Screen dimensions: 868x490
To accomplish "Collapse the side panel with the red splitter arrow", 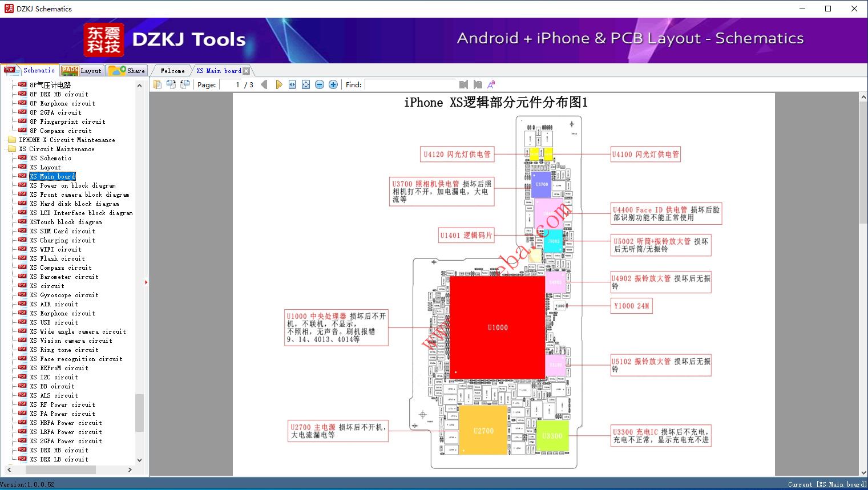I will coord(146,282).
